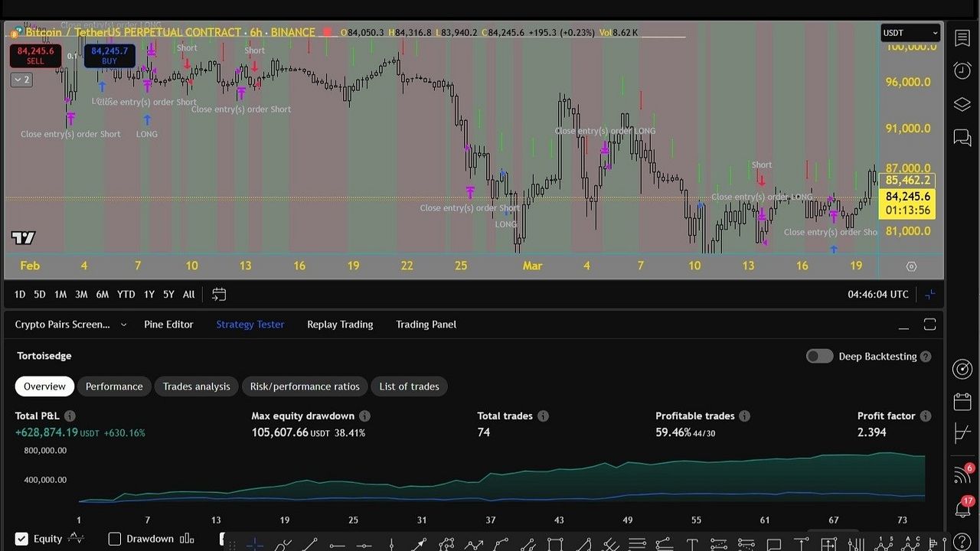Click info icon next to Max equity drawdown

[364, 416]
